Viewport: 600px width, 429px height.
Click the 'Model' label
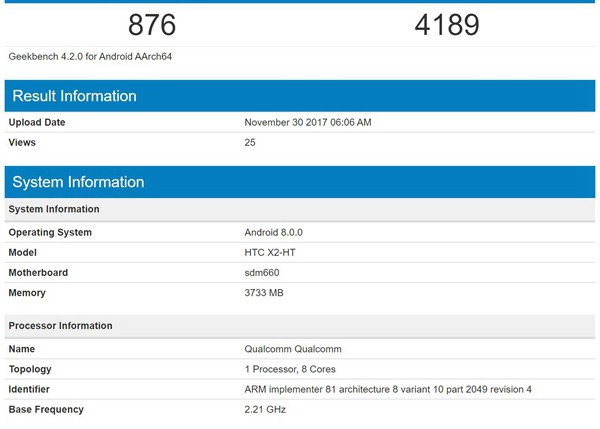[x=23, y=253]
